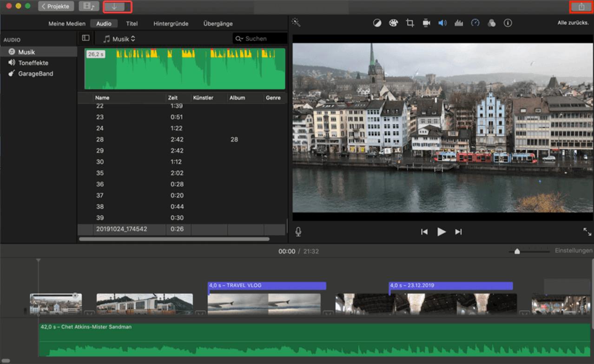Select the train clip in the timeline

click(x=145, y=304)
